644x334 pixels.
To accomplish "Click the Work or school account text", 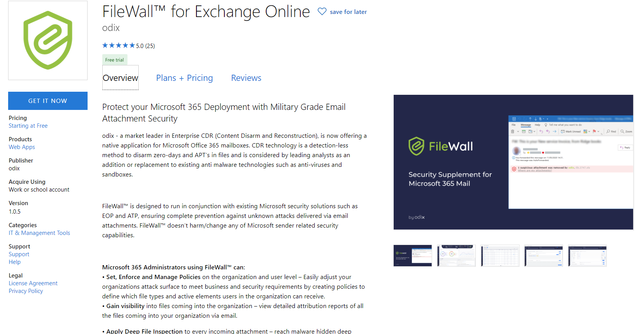I will [x=39, y=190].
